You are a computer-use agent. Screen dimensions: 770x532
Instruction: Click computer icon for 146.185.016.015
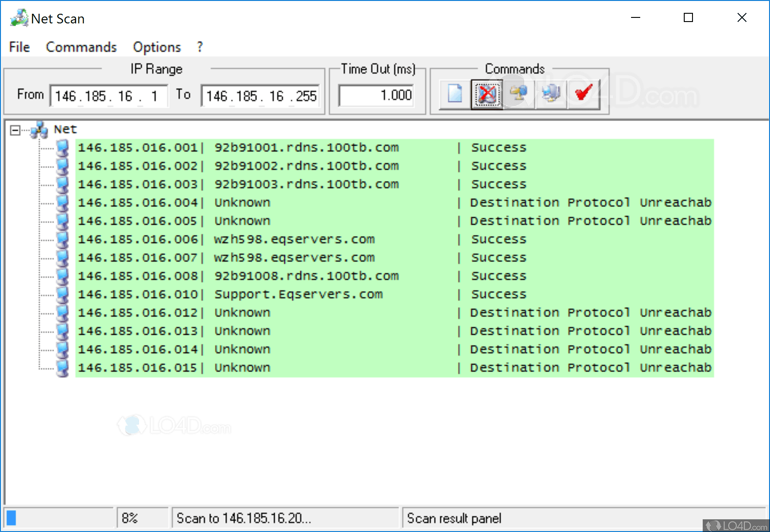(62, 368)
